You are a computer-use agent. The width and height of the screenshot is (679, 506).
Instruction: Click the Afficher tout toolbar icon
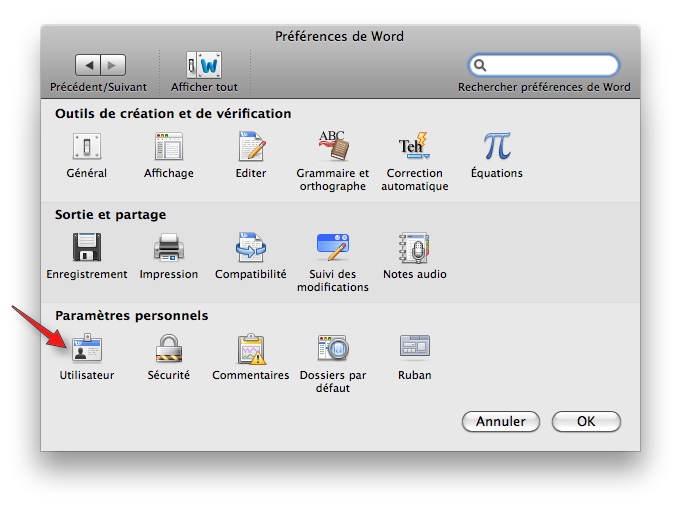pyautogui.click(x=204, y=66)
